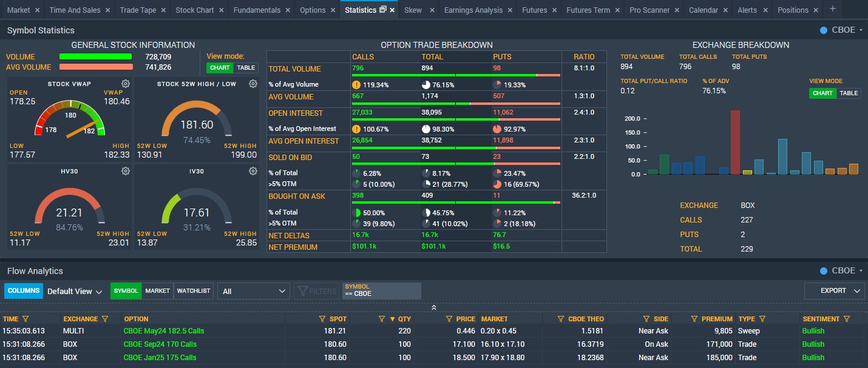Switch General Stock view mode to TABLE
The height and width of the screenshot is (368, 868).
pos(246,68)
